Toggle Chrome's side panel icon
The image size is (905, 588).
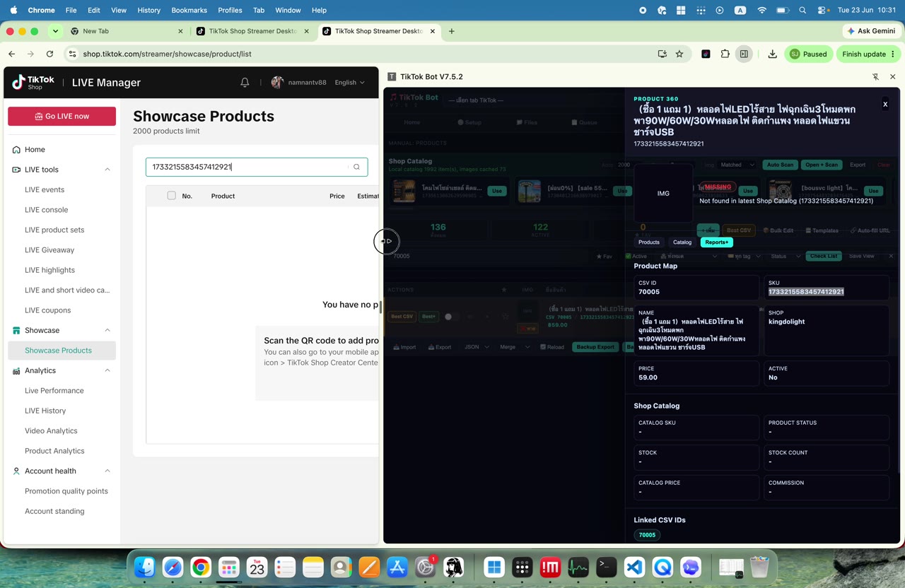pyautogui.click(x=744, y=54)
